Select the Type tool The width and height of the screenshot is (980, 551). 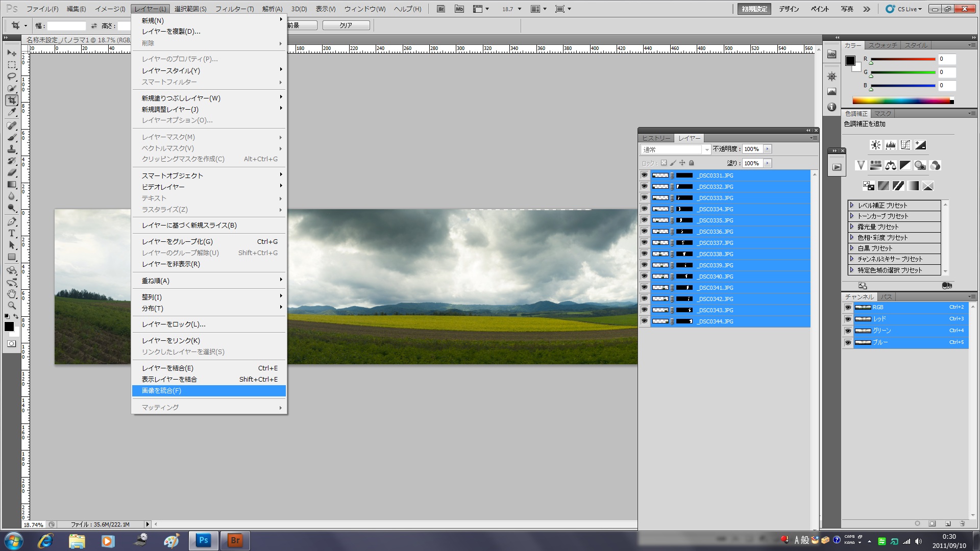point(12,233)
